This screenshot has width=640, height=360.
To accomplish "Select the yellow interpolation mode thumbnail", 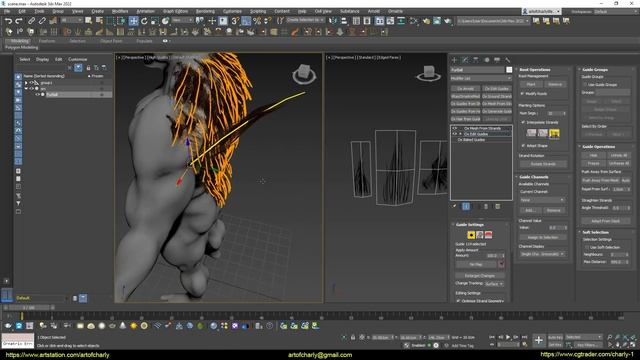I will (554, 133).
